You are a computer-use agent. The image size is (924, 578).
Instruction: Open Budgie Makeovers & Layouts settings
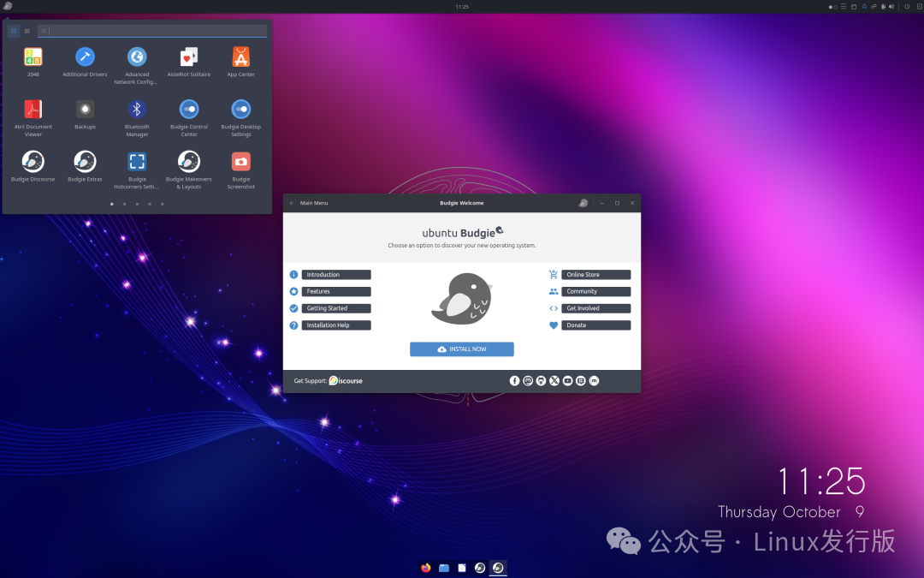(x=188, y=163)
